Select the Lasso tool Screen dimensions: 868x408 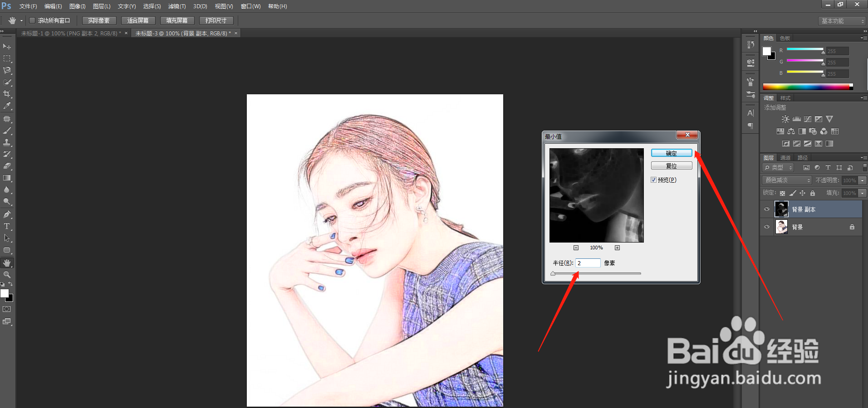[x=7, y=70]
